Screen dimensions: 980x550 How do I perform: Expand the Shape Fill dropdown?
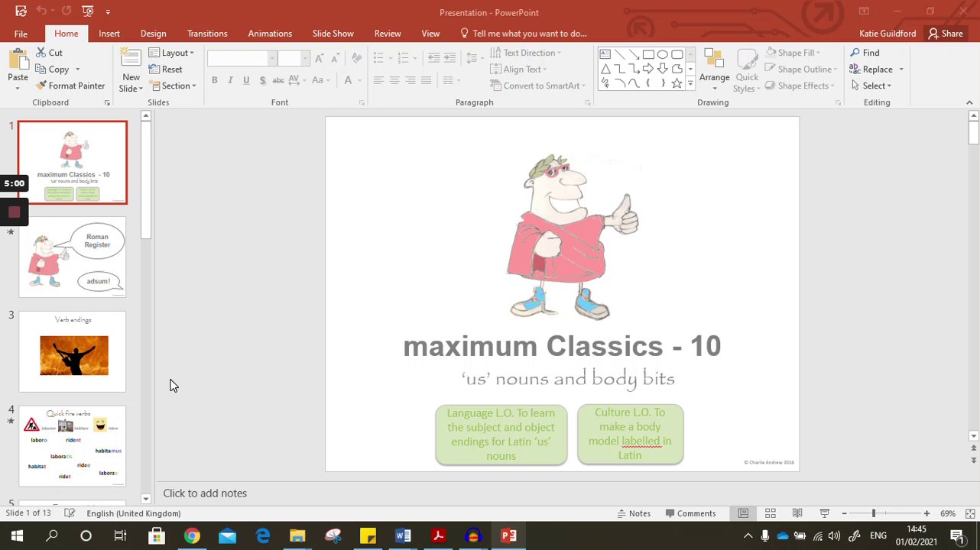click(793, 53)
